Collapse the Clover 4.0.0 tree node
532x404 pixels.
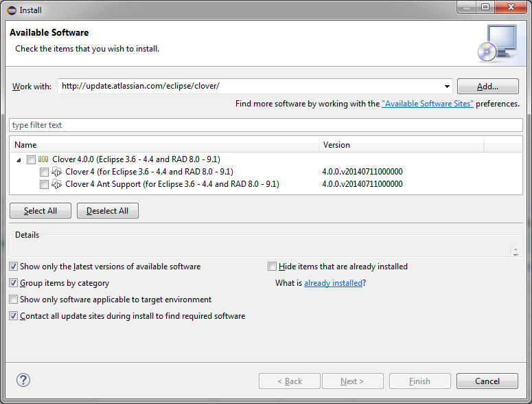(x=19, y=159)
